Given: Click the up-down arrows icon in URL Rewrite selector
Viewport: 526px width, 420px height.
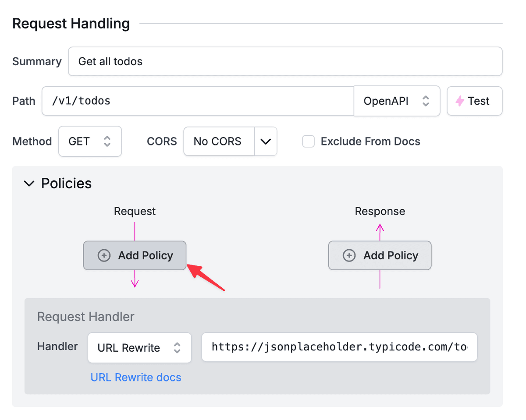Looking at the screenshot, I should pos(177,348).
